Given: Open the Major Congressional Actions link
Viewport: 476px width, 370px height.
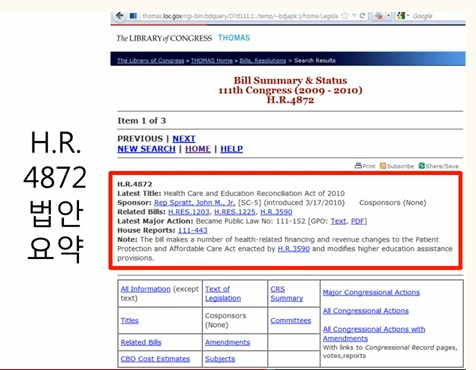Looking at the screenshot, I should [371, 292].
